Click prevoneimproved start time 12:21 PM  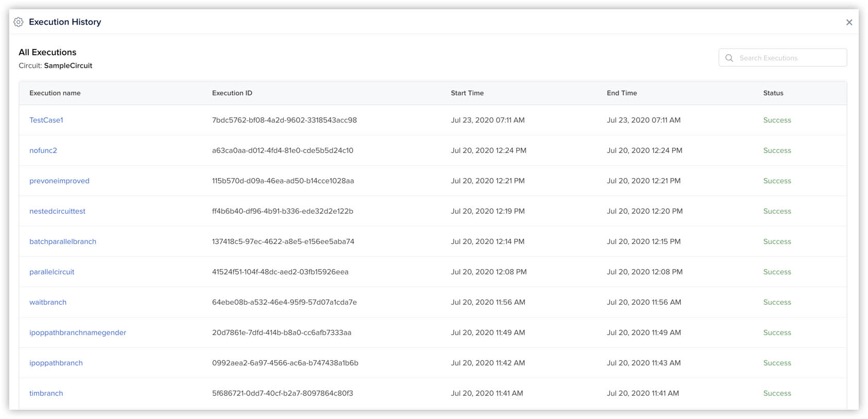tap(488, 181)
